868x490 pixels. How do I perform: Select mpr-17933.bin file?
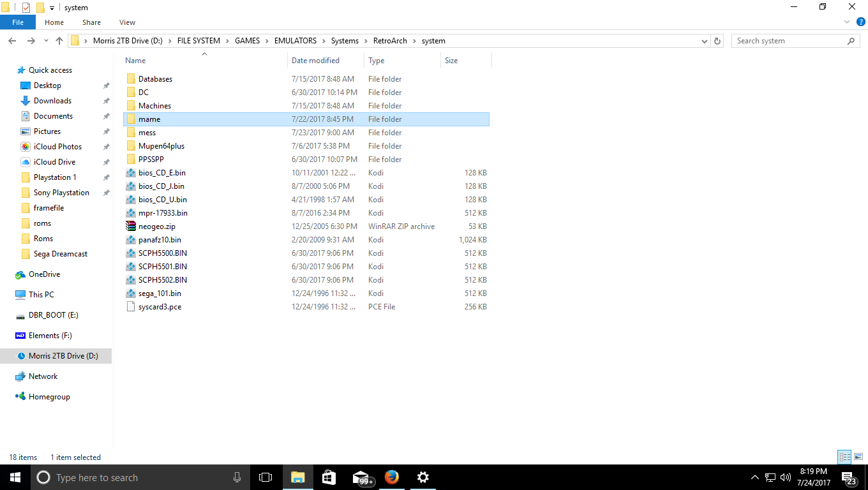163,213
